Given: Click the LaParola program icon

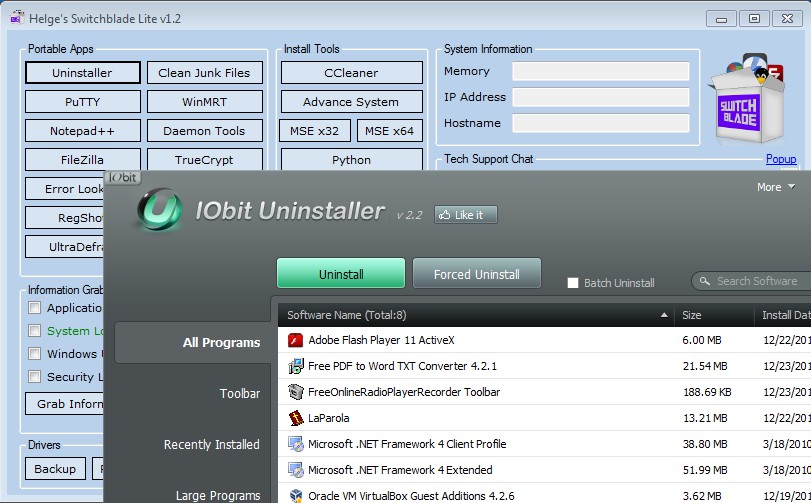Looking at the screenshot, I should 295,418.
